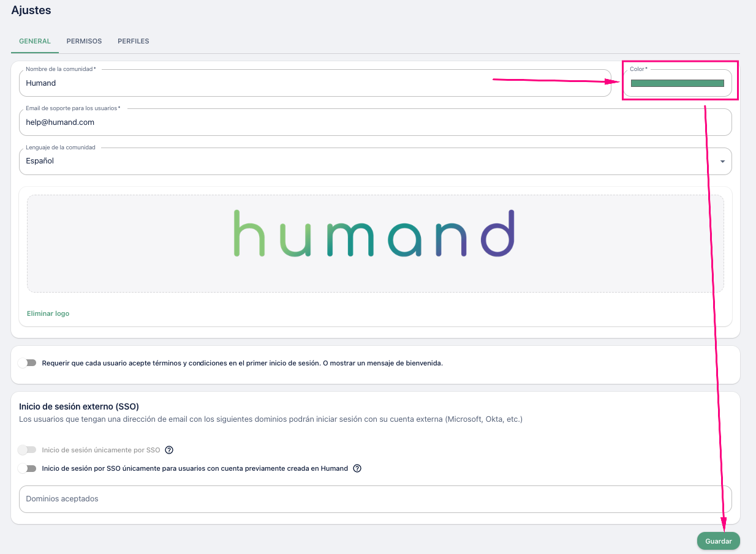Click the Email de soporte field
This screenshot has width=756, height=554.
(376, 122)
